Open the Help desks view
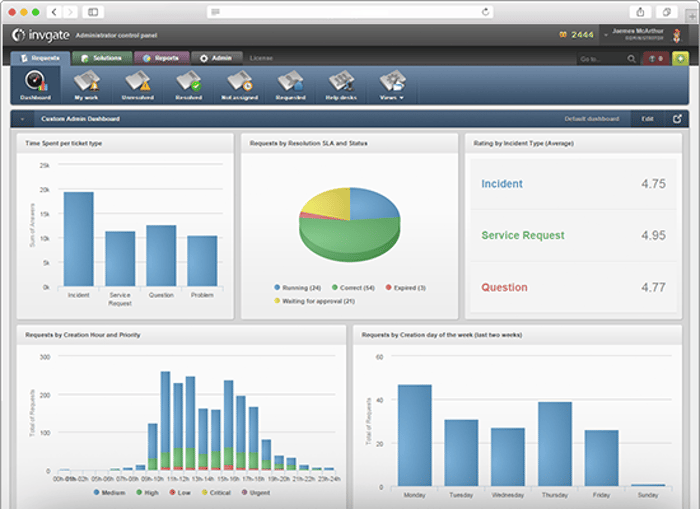 342,84
